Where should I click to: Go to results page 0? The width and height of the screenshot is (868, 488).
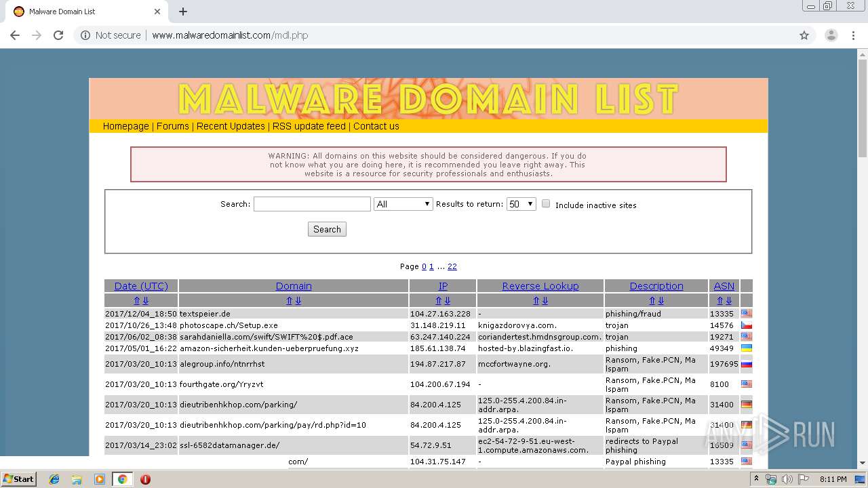coord(425,266)
